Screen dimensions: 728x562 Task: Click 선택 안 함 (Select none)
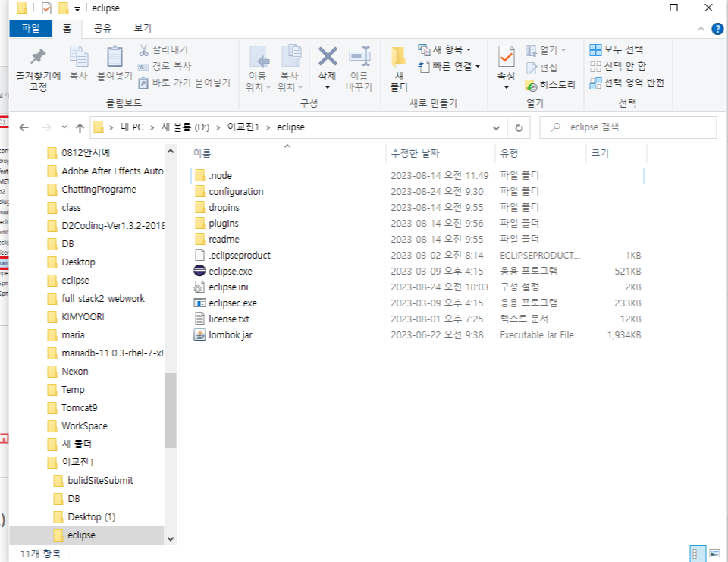[x=618, y=66]
